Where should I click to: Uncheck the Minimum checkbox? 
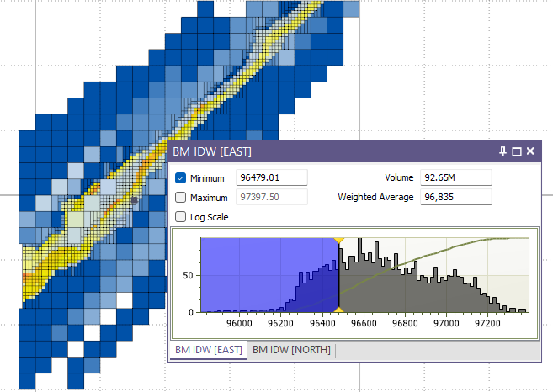point(181,178)
